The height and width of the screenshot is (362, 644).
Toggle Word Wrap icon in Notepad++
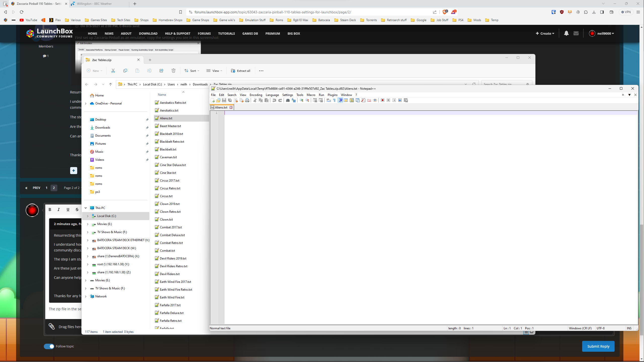[x=329, y=100]
